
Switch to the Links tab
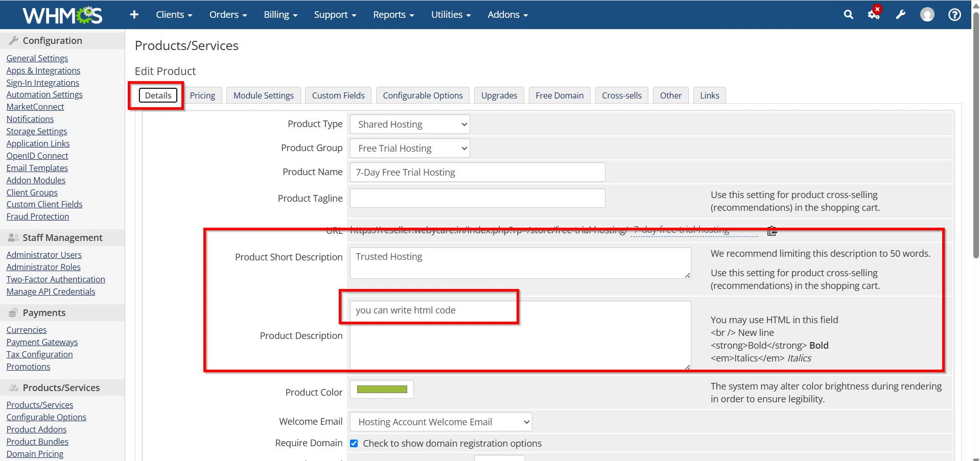point(709,95)
